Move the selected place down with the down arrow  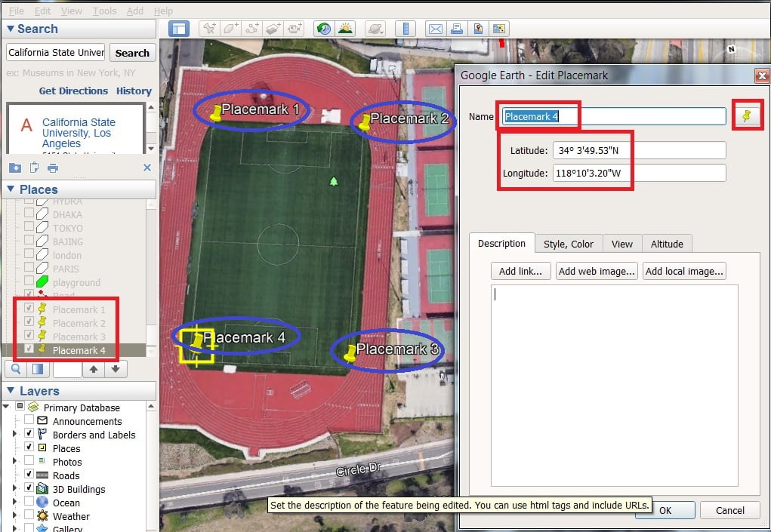(116, 369)
